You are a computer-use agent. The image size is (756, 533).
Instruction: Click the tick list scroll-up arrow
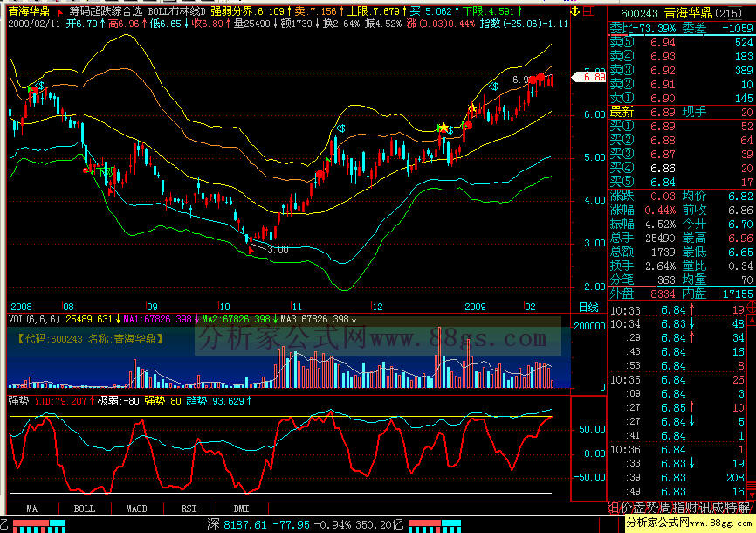pos(752,320)
